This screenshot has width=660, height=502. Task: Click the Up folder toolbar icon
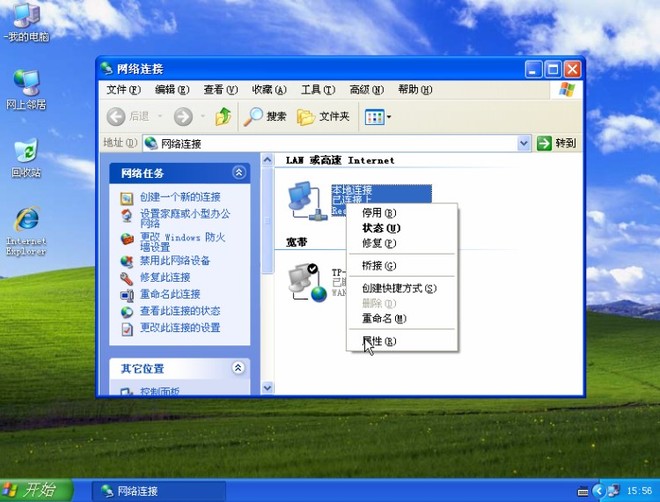point(223,117)
